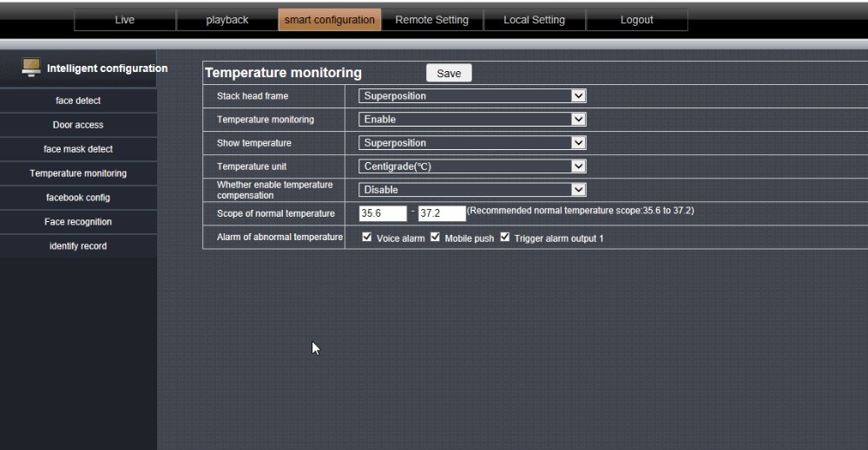Disable Trigger alarm output 1 checkbox
Image resolution: width=868 pixels, height=450 pixels.
[x=505, y=238]
